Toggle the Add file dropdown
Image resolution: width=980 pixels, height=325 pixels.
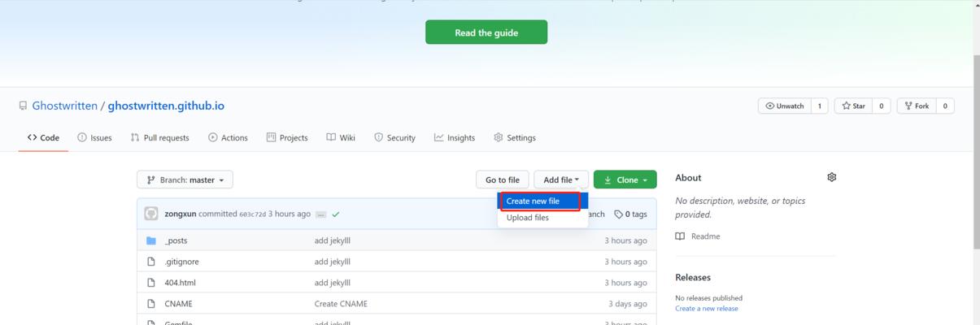click(561, 180)
